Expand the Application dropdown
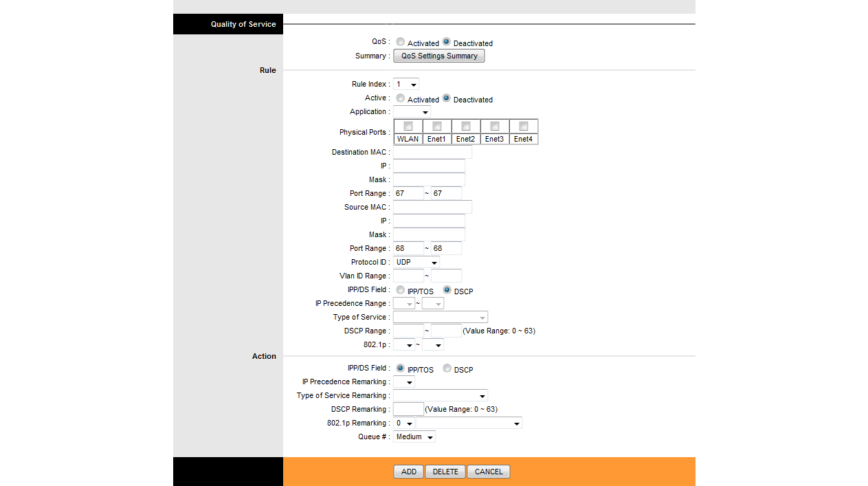Viewport: 868px width, 486px height. point(412,111)
